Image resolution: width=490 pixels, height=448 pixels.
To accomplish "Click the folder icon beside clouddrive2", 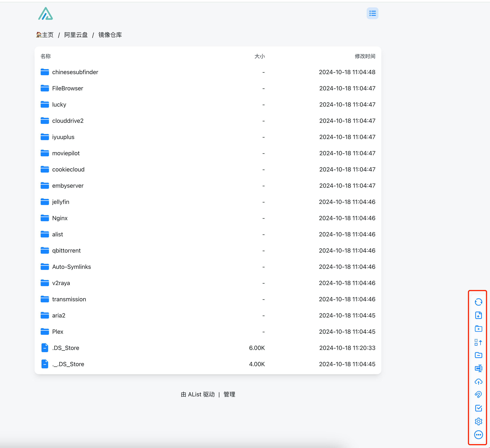I will point(45,121).
